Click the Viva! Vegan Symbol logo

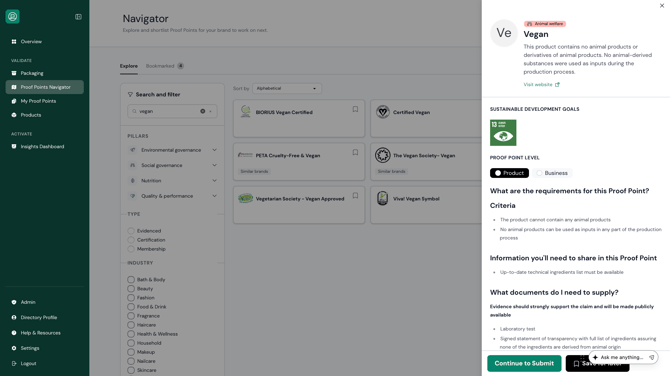coord(382,198)
